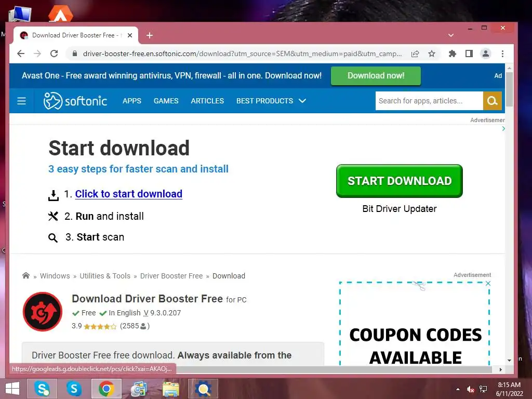This screenshot has width=532, height=399.
Task: Open File Explorer from the taskbar
Action: pyautogui.click(x=170, y=389)
